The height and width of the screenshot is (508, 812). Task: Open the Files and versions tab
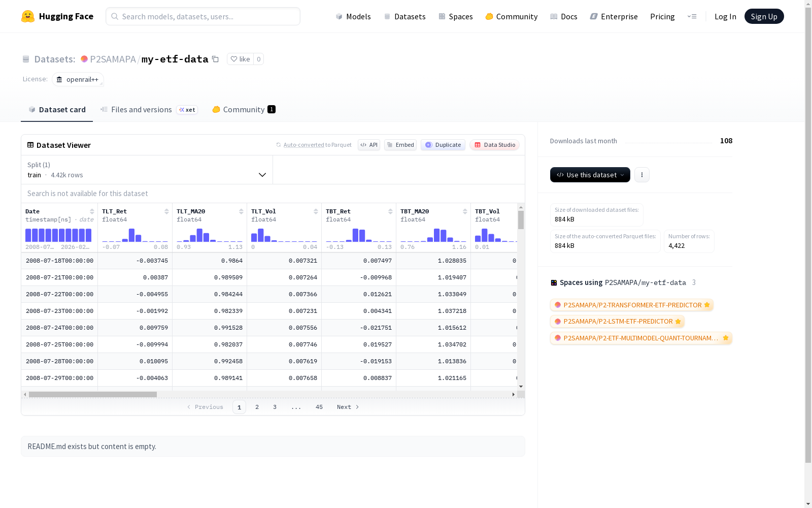click(x=149, y=110)
